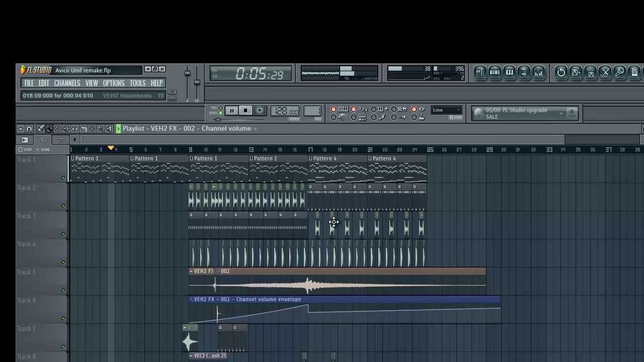The height and width of the screenshot is (362, 644).
Task: Click the tempo 128.000 display
Action: pyautogui.click(x=285, y=111)
